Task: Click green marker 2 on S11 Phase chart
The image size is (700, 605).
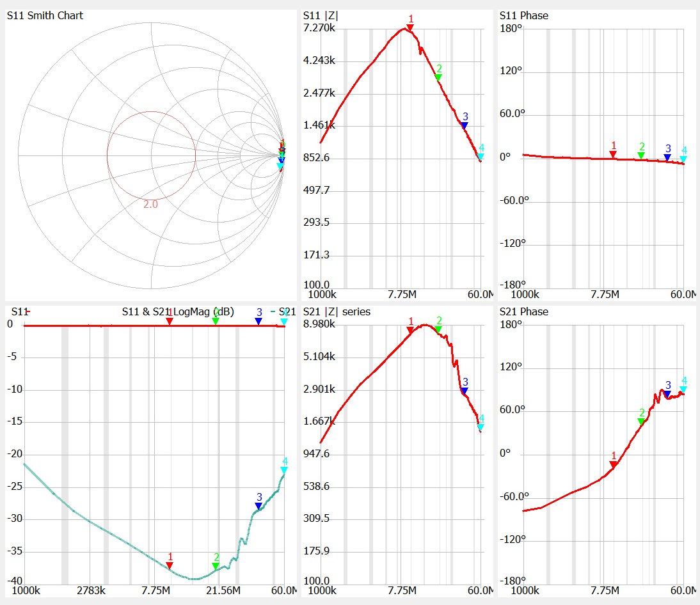Action: click(641, 155)
